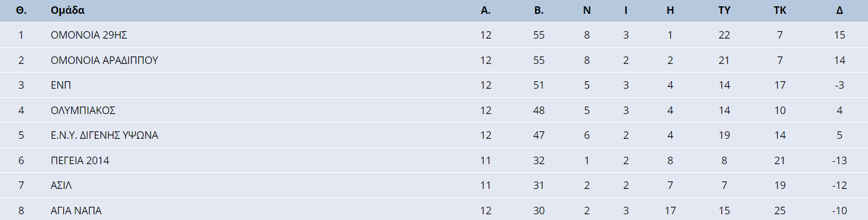
Task: Sort by the ΤΚ goals-against column header
Action: click(780, 10)
